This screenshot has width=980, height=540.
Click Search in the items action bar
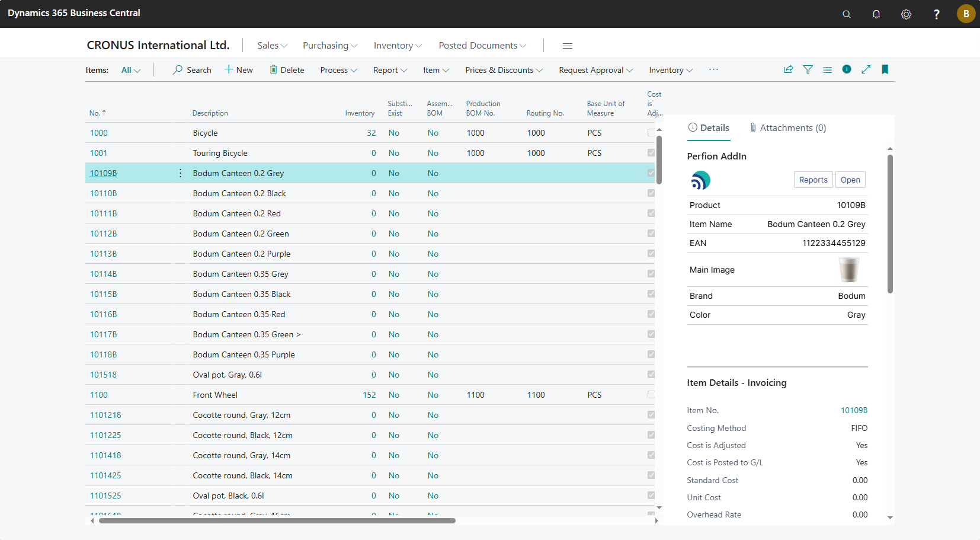coord(192,70)
